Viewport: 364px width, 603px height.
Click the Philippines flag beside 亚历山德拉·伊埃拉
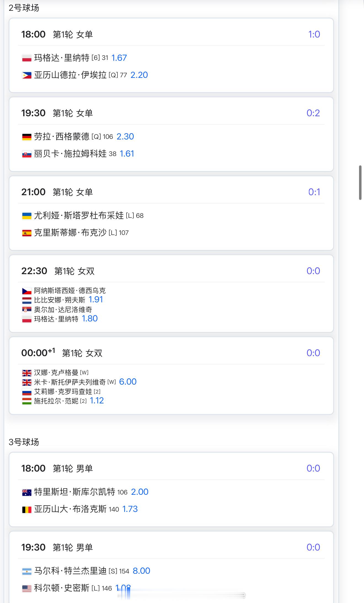click(x=27, y=75)
